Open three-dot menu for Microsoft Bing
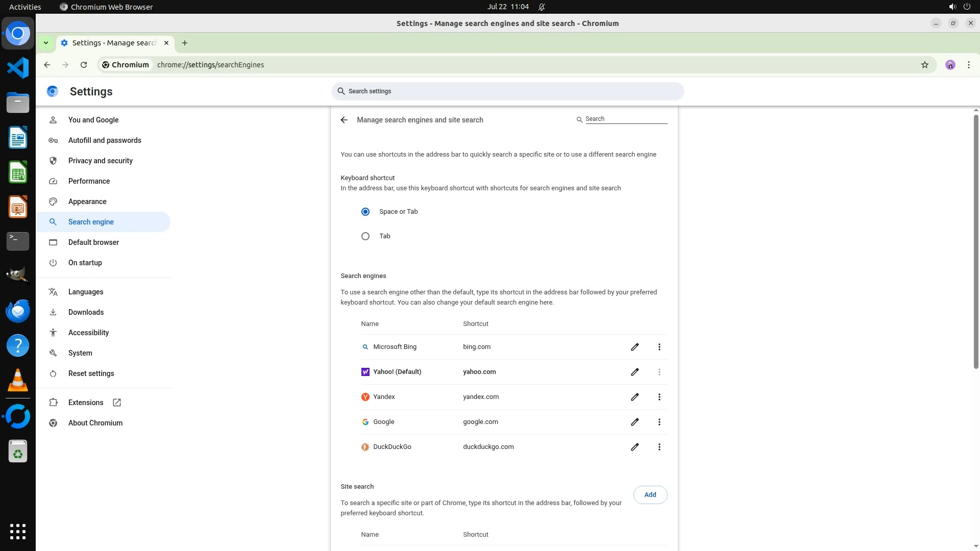This screenshot has height=551, width=980. 659,347
